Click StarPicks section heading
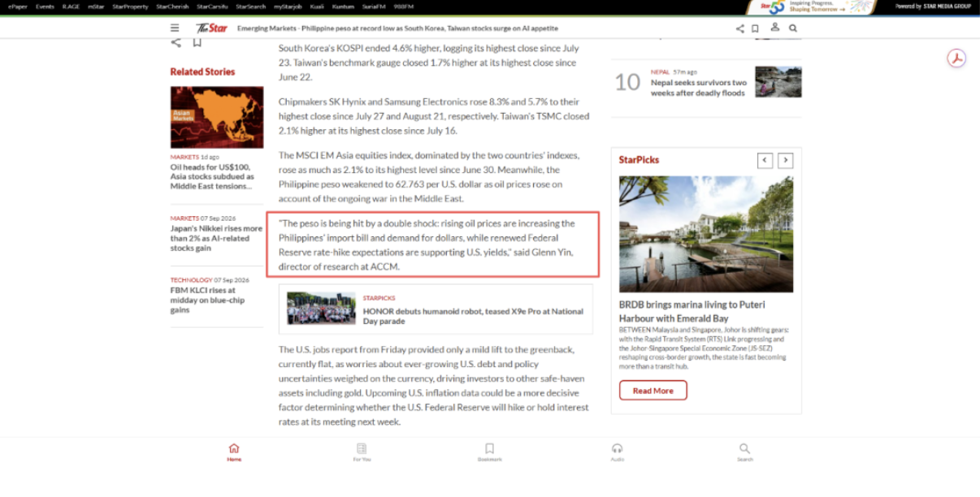980x497 pixels. click(639, 160)
